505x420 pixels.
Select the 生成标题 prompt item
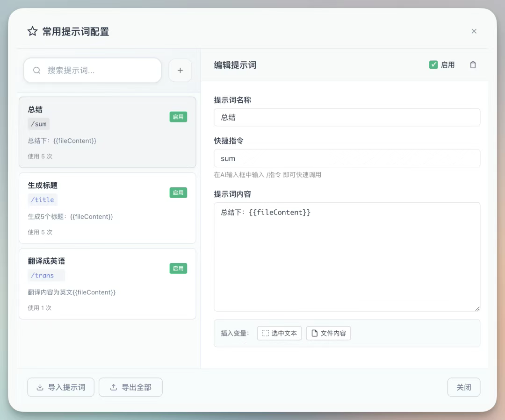coord(107,208)
